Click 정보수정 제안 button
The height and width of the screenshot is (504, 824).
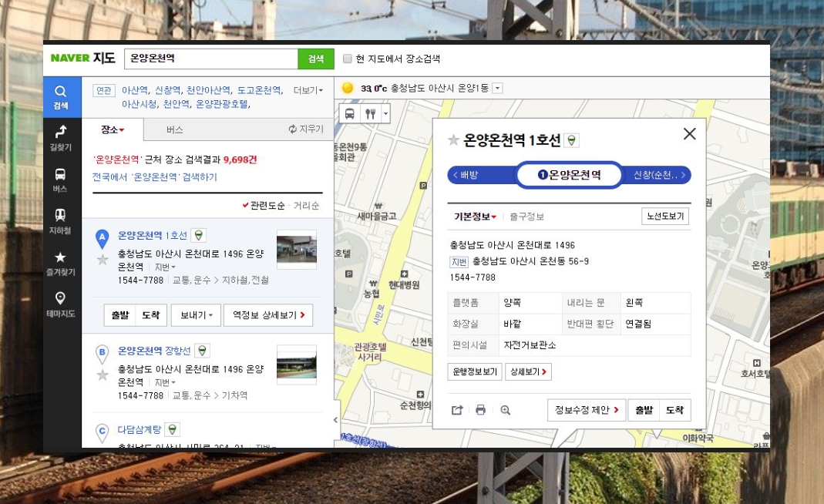click(587, 410)
